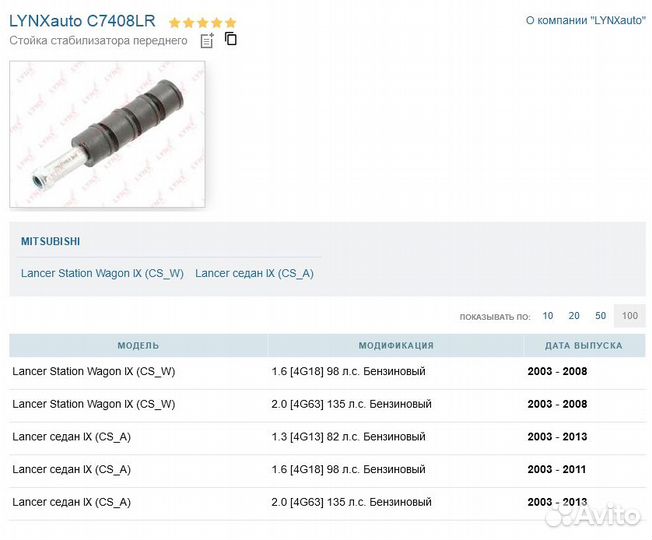Show 100 items per page

tap(629, 316)
